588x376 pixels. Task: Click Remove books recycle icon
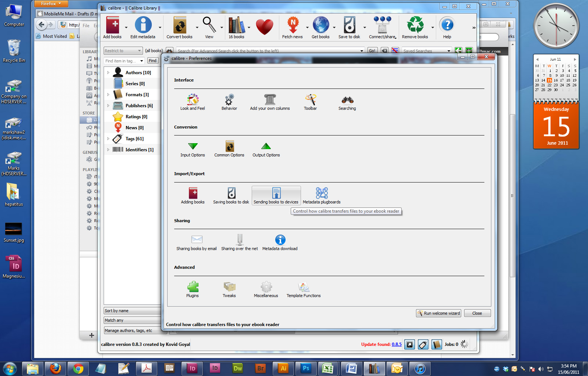click(x=415, y=28)
